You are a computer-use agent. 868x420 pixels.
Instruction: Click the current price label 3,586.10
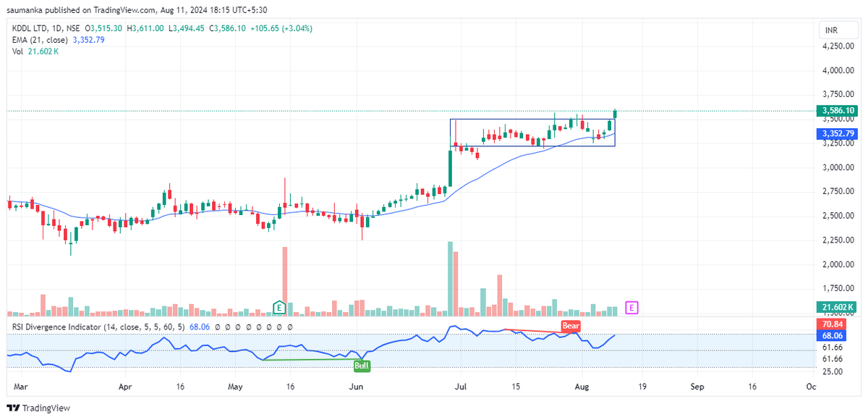[x=838, y=111]
